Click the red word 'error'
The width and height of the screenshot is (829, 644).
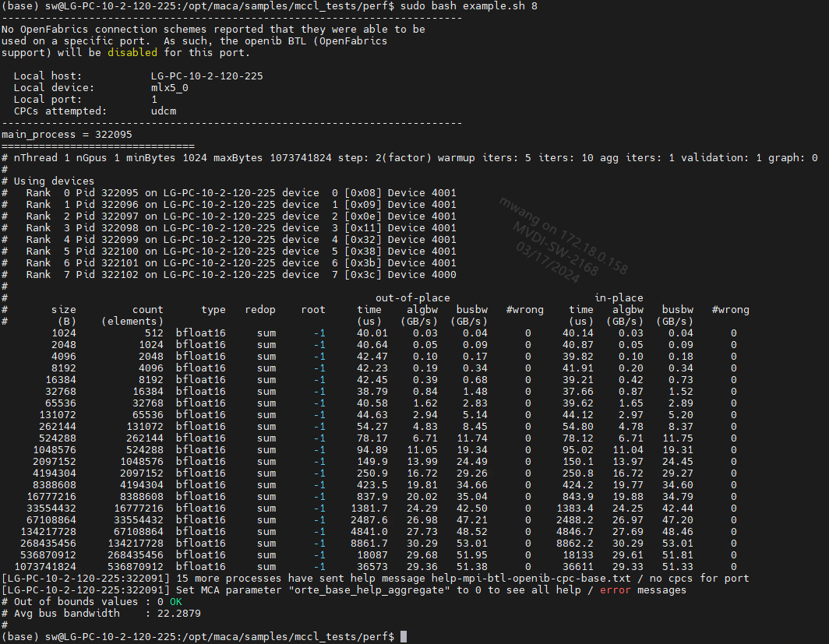(615, 590)
